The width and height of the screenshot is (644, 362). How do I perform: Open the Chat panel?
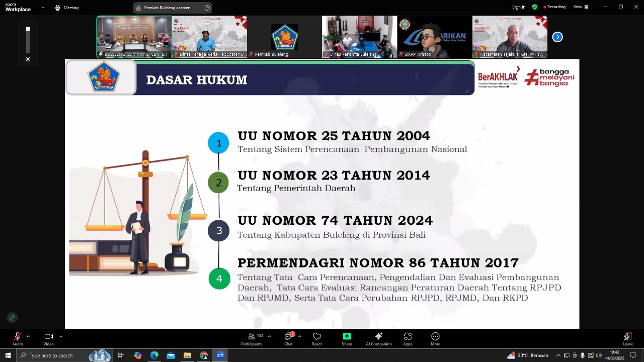288,337
